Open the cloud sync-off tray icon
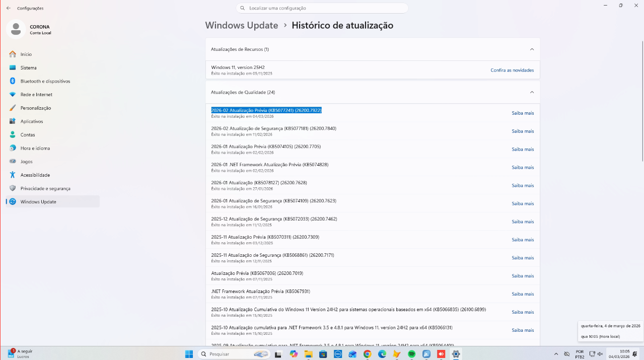Screen dimensions: 644x360 pos(567,354)
